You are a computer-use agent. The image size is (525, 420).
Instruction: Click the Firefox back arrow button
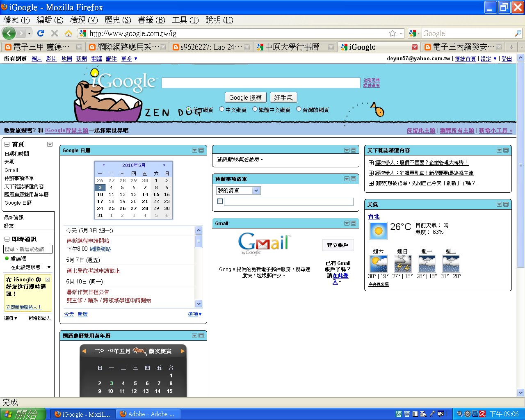pos(9,33)
